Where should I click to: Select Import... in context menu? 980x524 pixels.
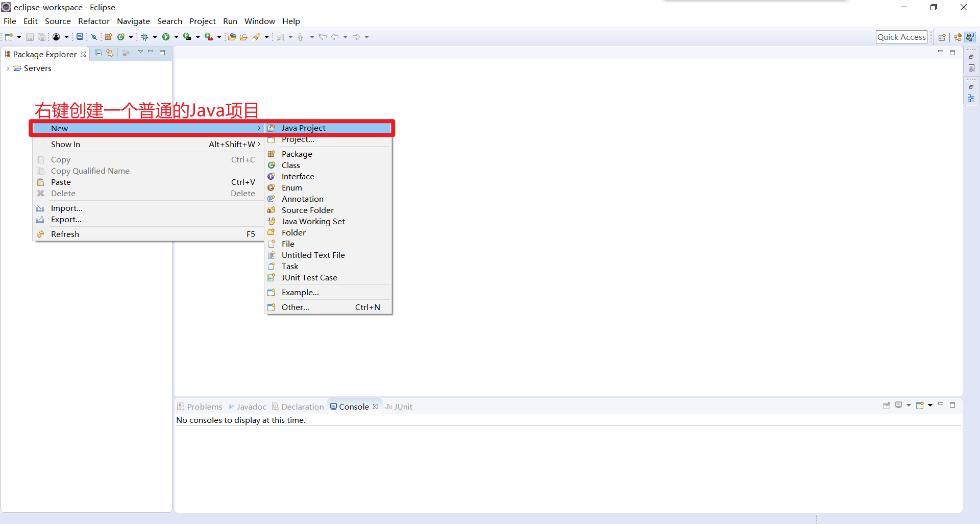[148, 208]
